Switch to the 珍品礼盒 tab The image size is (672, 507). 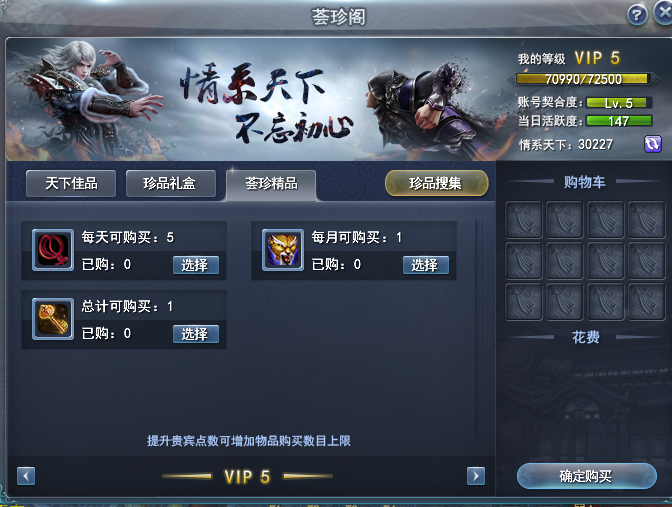[x=171, y=183]
